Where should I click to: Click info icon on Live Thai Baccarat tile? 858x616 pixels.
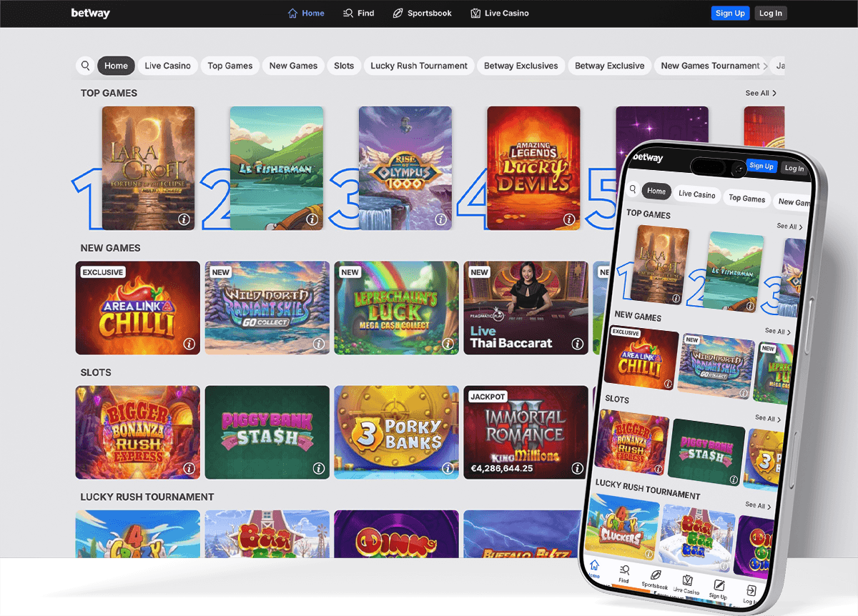(x=578, y=344)
